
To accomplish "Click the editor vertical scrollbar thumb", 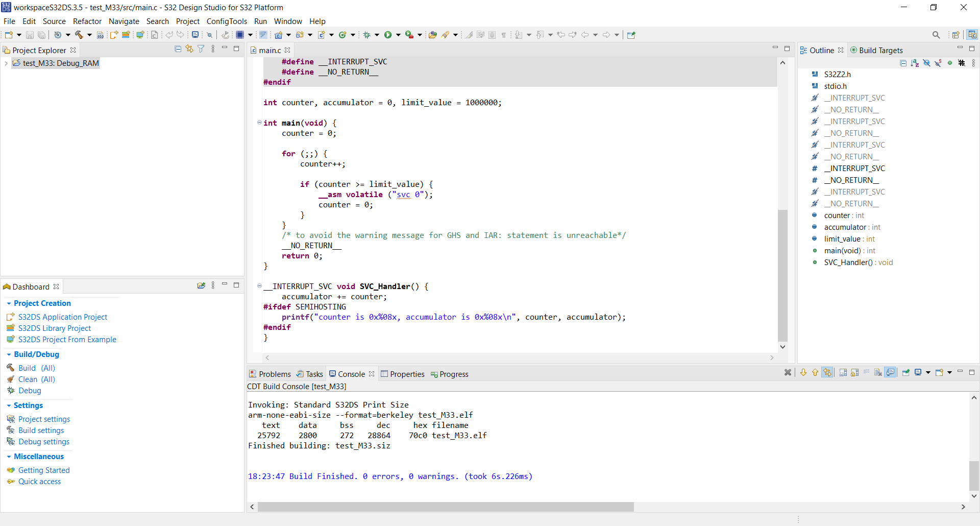I will [782, 275].
